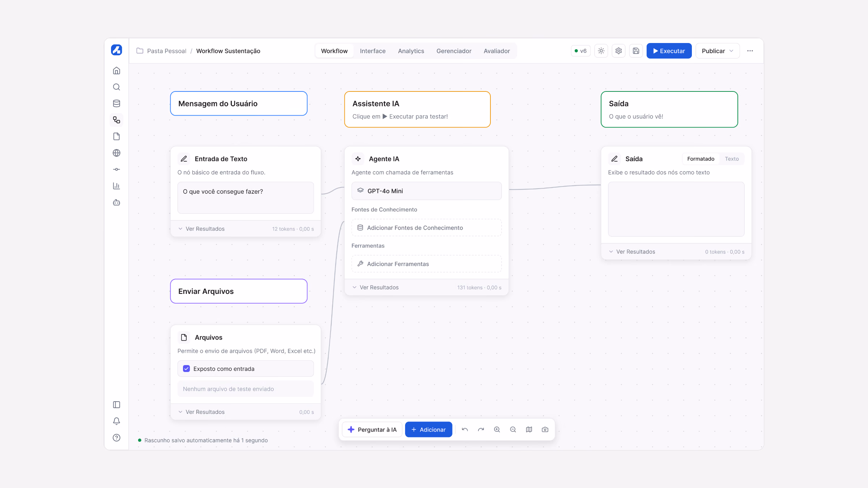This screenshot has width=868, height=488.
Task: Zoom in on the canvas
Action: [497, 429]
